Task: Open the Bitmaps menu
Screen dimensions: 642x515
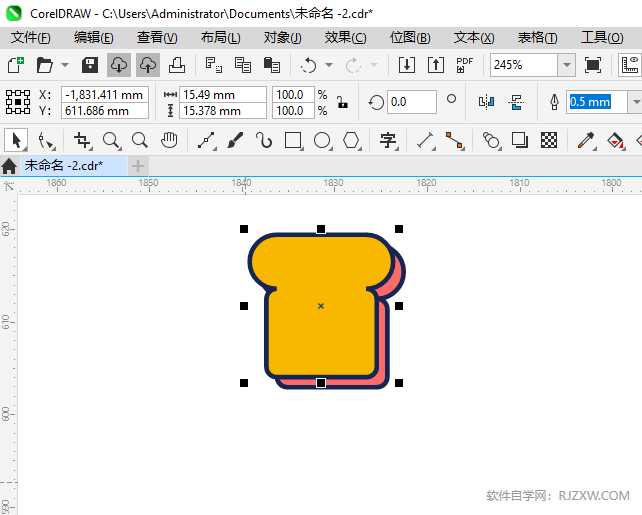Action: coord(410,38)
